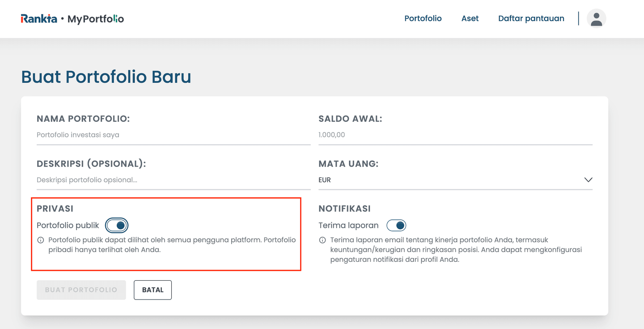Open Daftar pantauan in navigation
This screenshot has width=644, height=329.
coord(531,18)
